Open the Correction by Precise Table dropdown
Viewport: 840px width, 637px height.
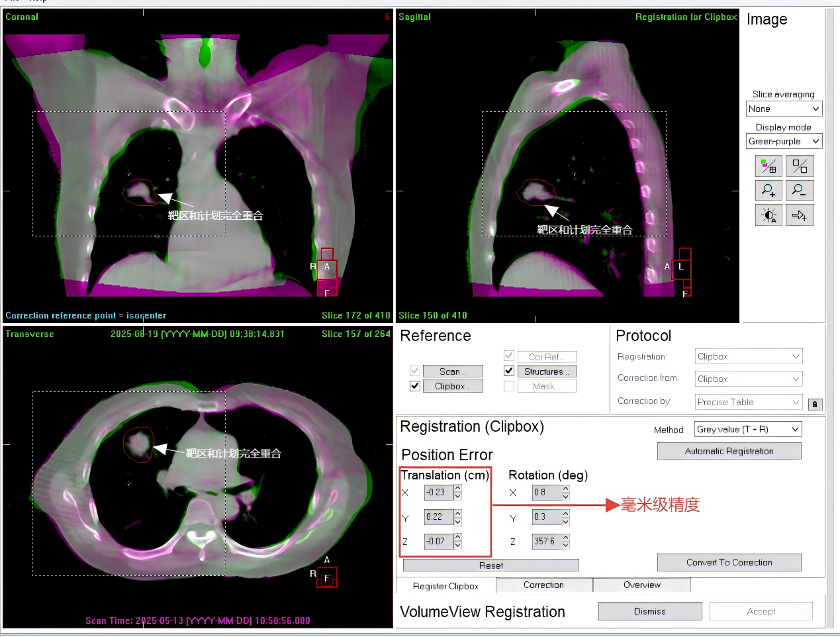point(749,402)
